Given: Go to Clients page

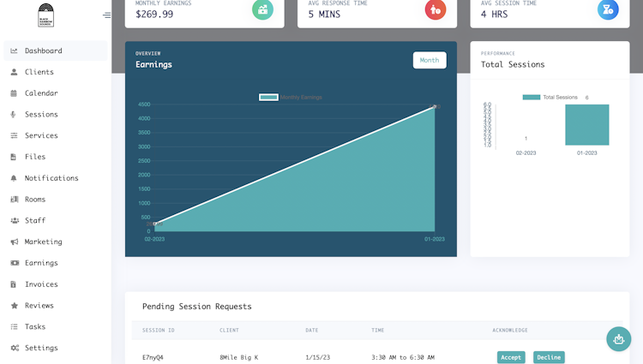Looking at the screenshot, I should tap(56, 72).
